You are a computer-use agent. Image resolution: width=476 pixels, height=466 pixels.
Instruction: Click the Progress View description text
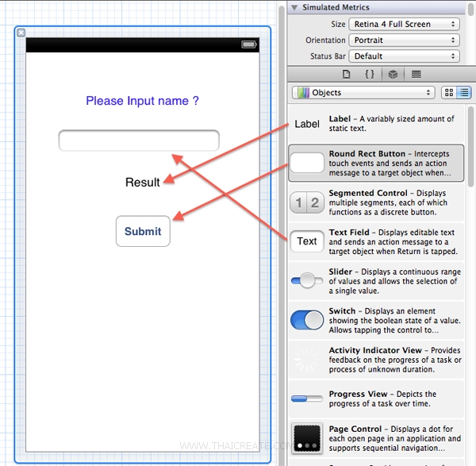click(x=382, y=399)
